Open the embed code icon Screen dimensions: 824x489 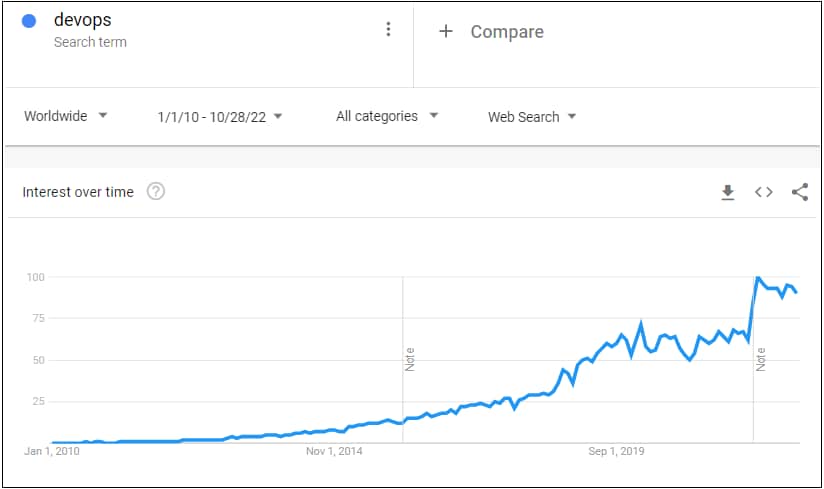[763, 192]
